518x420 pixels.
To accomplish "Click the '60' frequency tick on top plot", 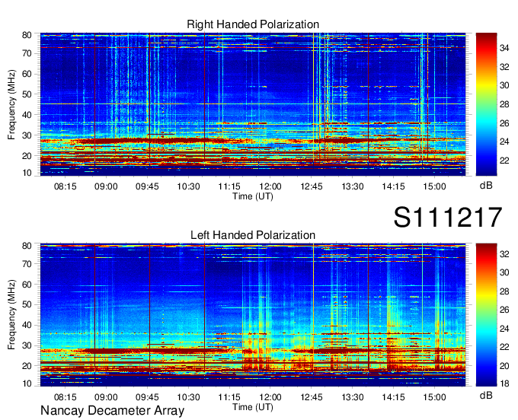I will coord(27,74).
